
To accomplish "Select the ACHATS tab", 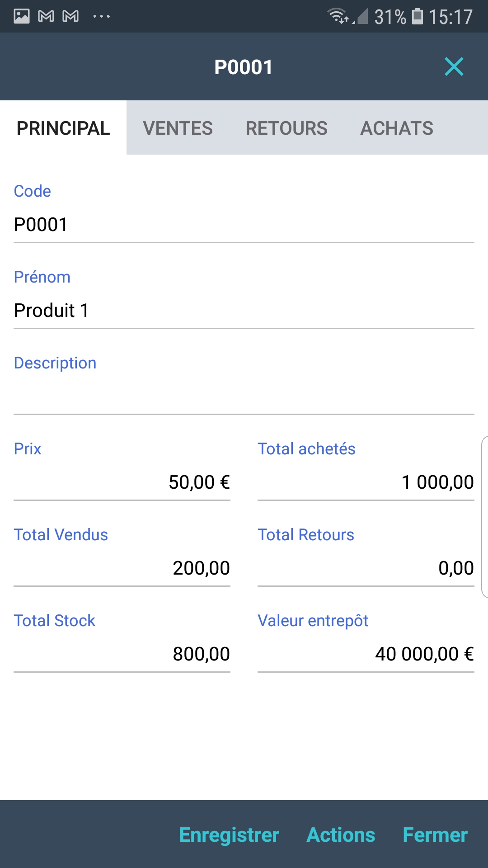I will pos(396,128).
